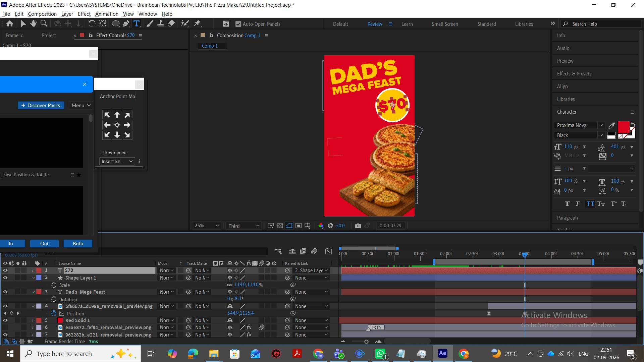Click the All Caps text style icon

[x=590, y=204]
